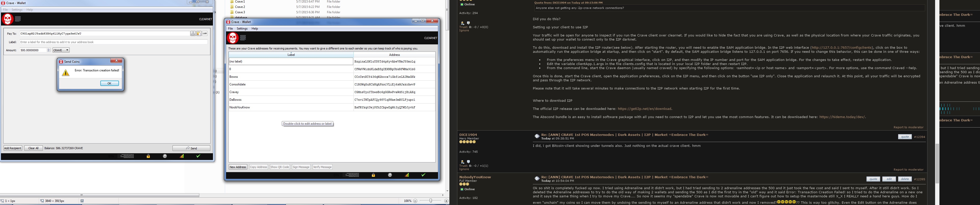980x205 pixels.
Task: Click the remove recipient icon beside Pay To
Action: pyautogui.click(x=205, y=33)
